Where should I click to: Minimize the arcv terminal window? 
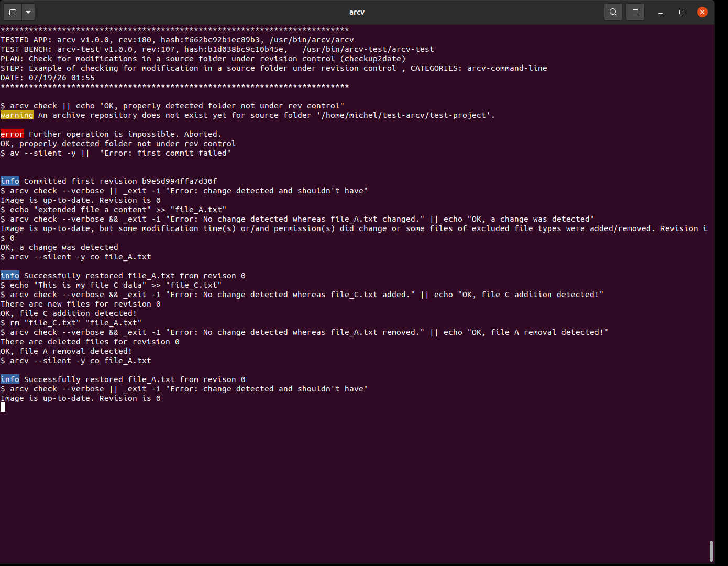(x=660, y=12)
